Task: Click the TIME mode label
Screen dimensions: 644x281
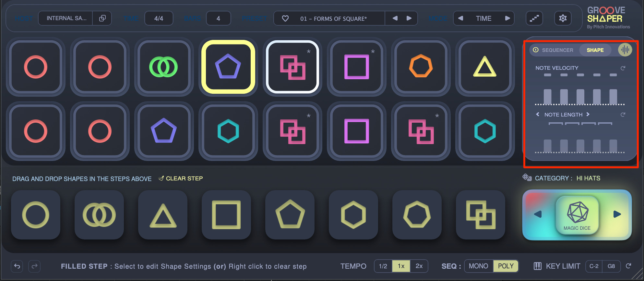Action: click(483, 18)
